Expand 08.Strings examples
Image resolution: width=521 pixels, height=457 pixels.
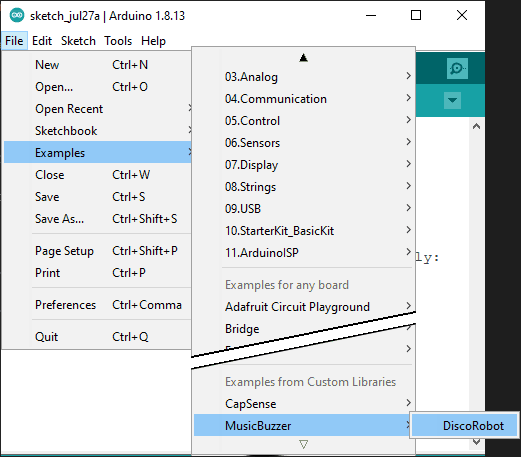click(304, 187)
